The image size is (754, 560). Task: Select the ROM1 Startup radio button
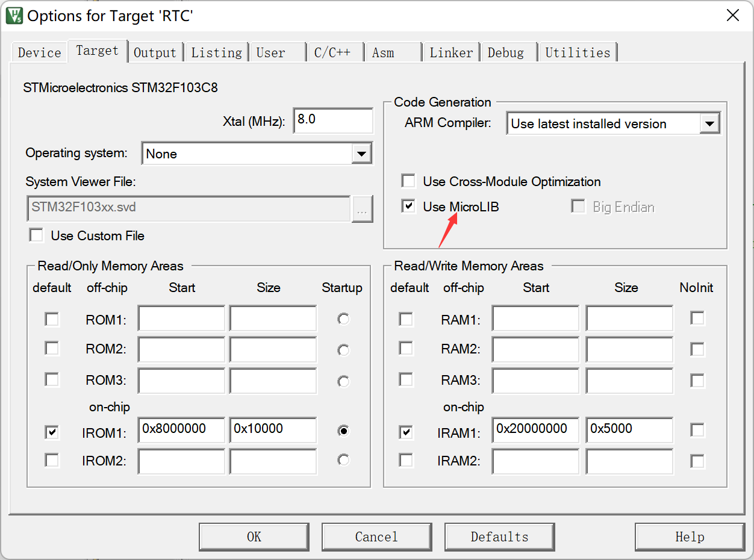tap(343, 319)
